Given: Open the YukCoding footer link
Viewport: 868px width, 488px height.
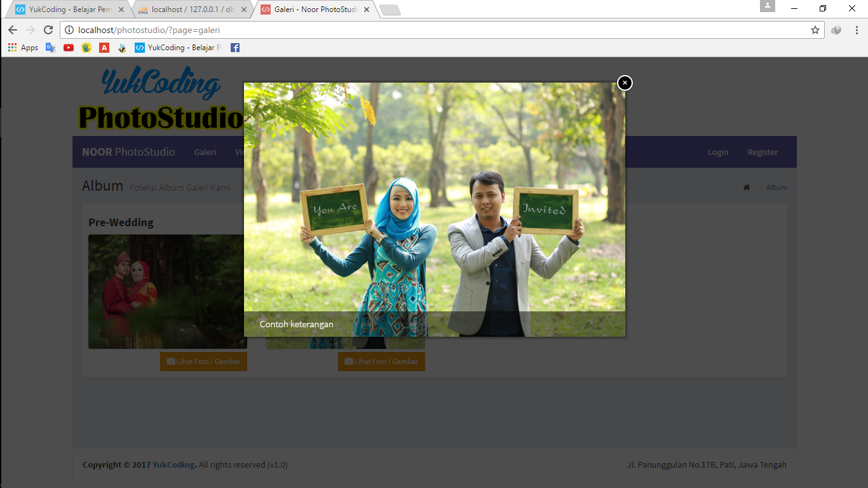Looking at the screenshot, I should (173, 464).
